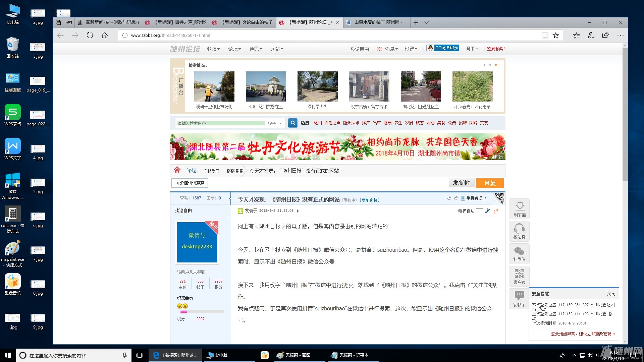Viewport: 644px width, 362px height.
Task: Click the elevator jump icon beside 电梯直达
Action: click(488, 211)
